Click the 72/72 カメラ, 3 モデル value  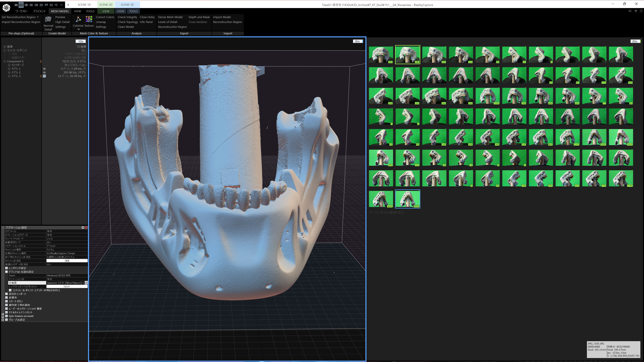click(74, 62)
